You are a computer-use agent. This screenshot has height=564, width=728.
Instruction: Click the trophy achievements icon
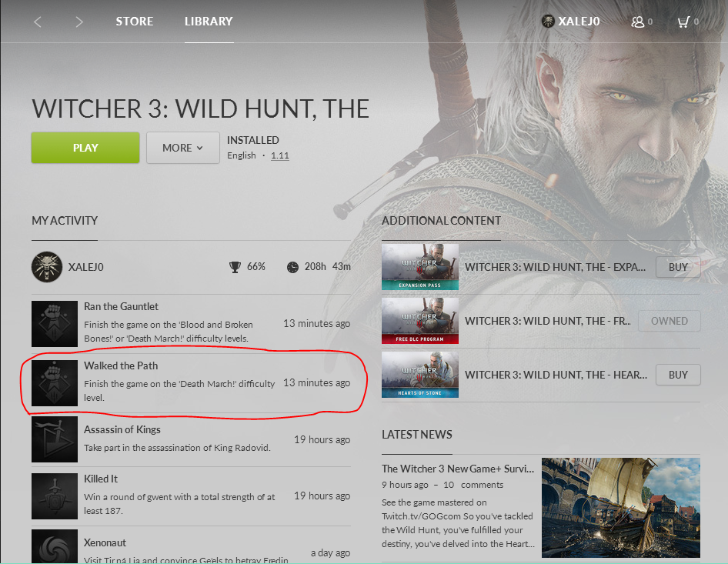[235, 267]
